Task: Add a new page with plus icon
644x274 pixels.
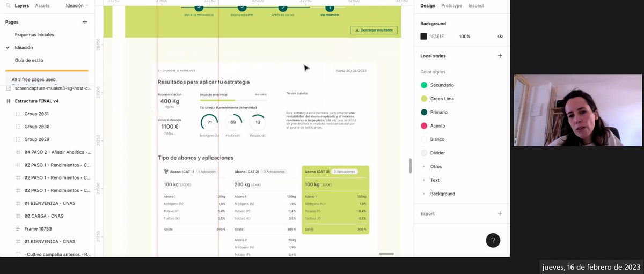Action: pos(85,22)
